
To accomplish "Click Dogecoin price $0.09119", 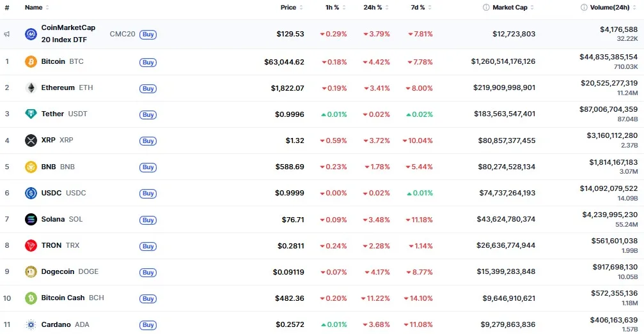I will coord(288,272).
